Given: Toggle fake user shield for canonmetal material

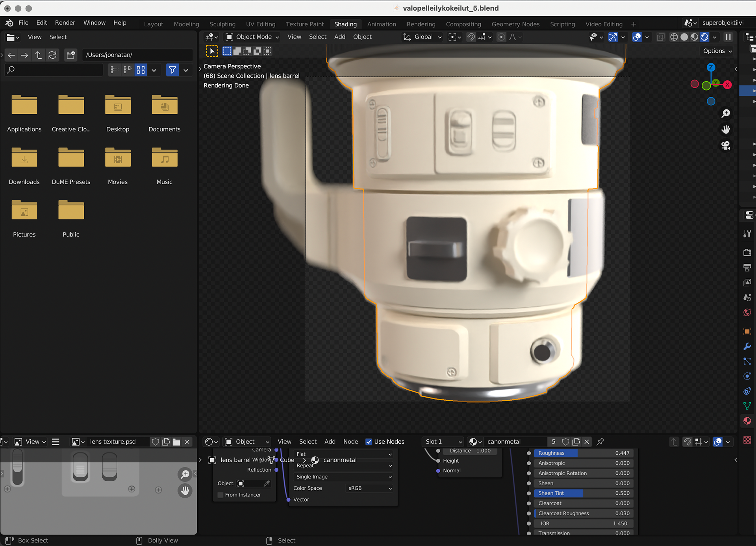Looking at the screenshot, I should [x=565, y=442].
